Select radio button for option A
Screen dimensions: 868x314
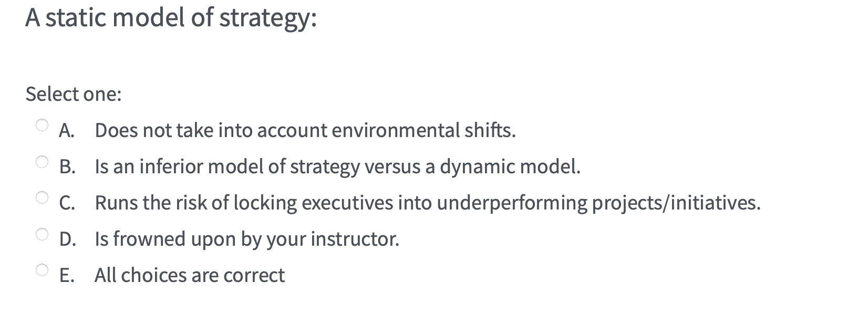(x=42, y=125)
